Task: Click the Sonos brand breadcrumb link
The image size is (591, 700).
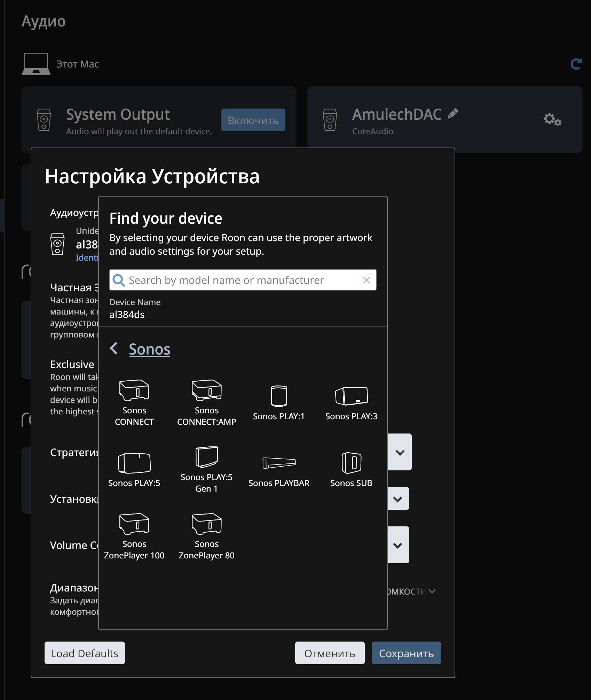Action: 150,349
